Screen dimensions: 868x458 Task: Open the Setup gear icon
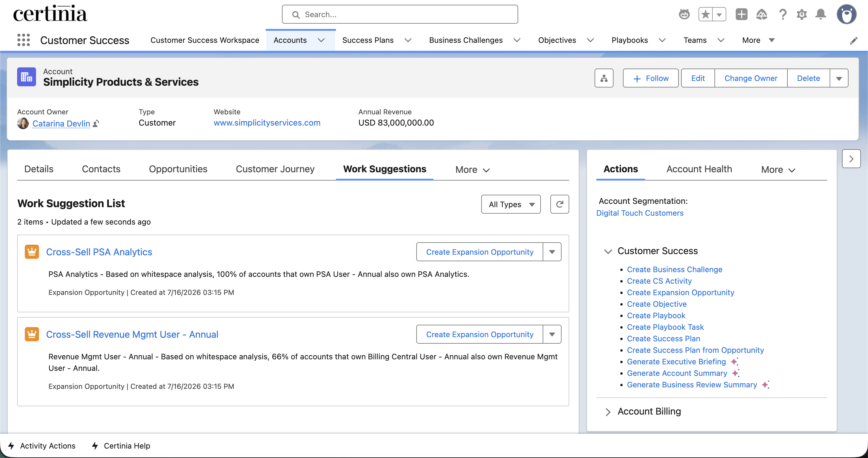coord(802,14)
